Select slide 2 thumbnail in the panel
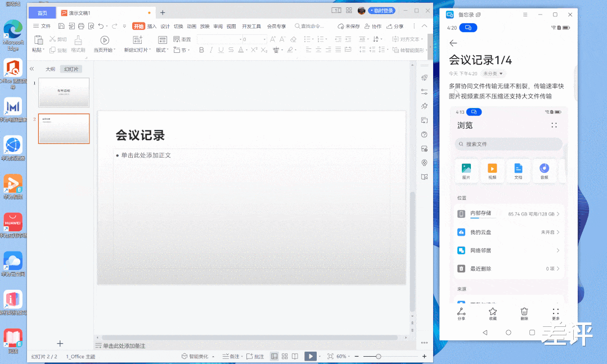This screenshot has width=607, height=364. click(x=64, y=128)
